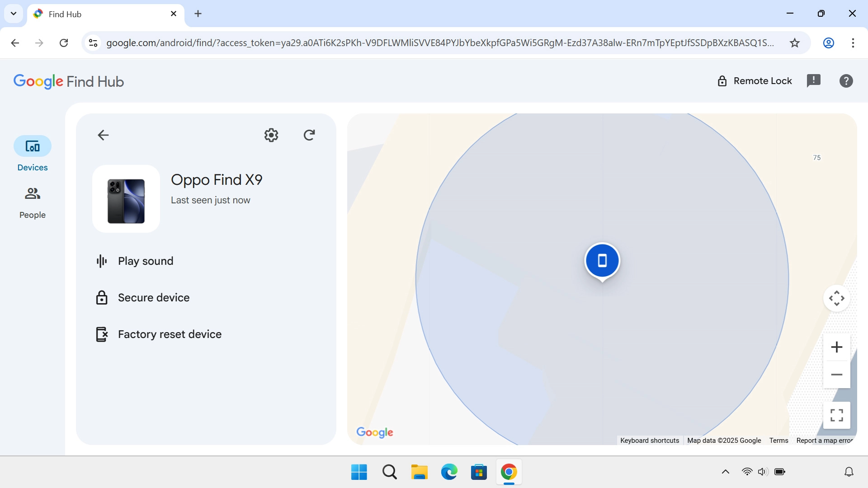Click the send feedback icon

813,81
